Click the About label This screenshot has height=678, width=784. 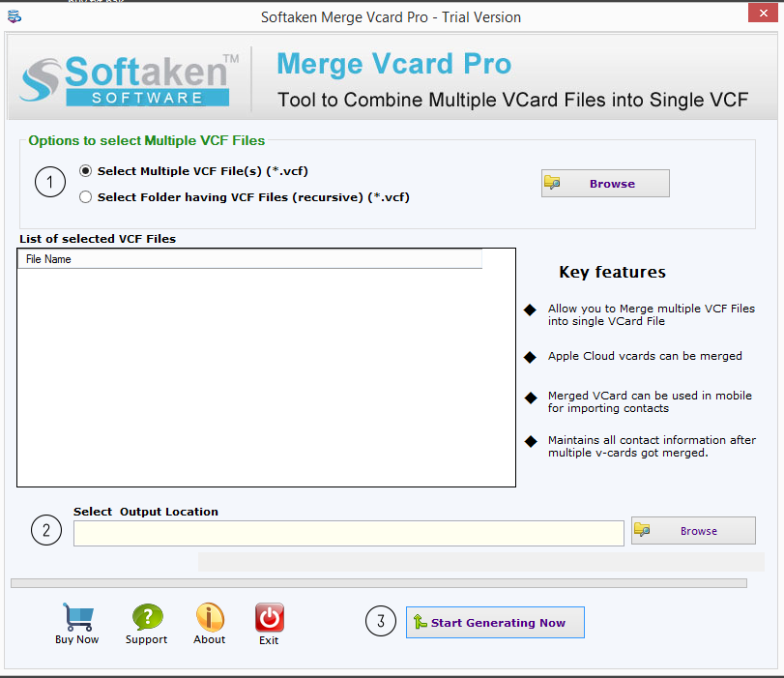point(210,639)
